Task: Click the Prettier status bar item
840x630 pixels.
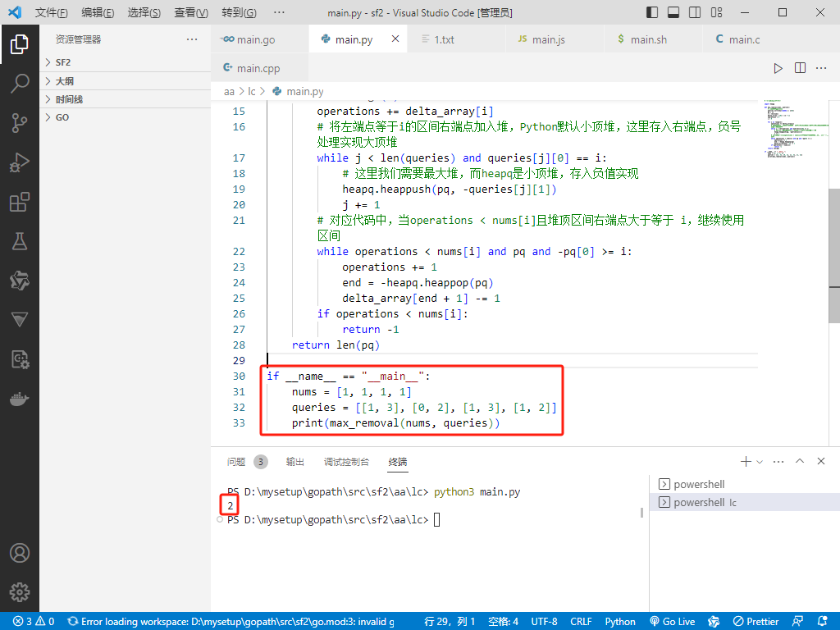Action: [x=756, y=622]
